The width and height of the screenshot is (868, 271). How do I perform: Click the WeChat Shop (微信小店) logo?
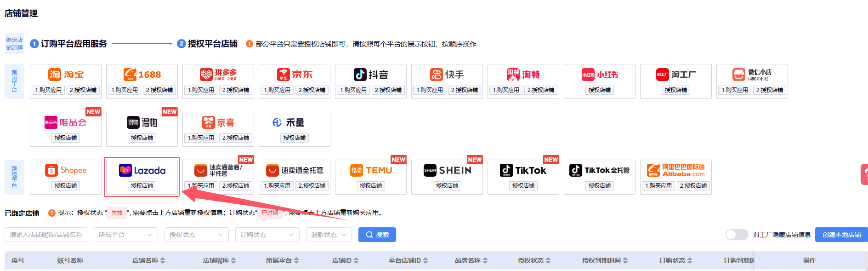(x=752, y=75)
